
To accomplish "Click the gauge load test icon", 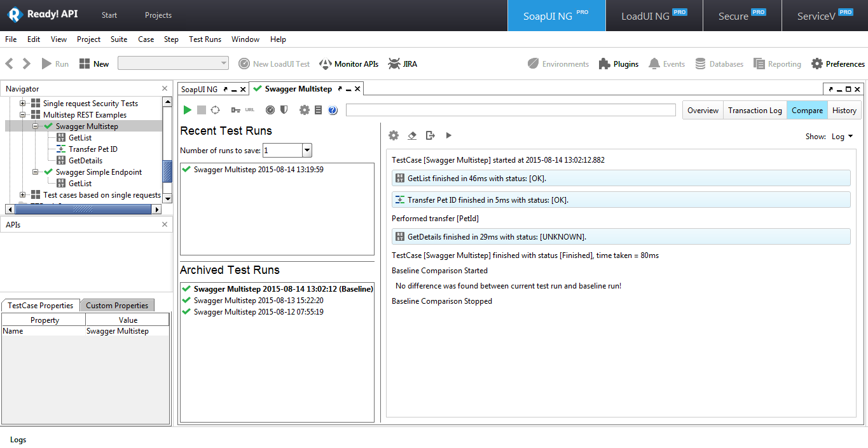I will click(270, 110).
